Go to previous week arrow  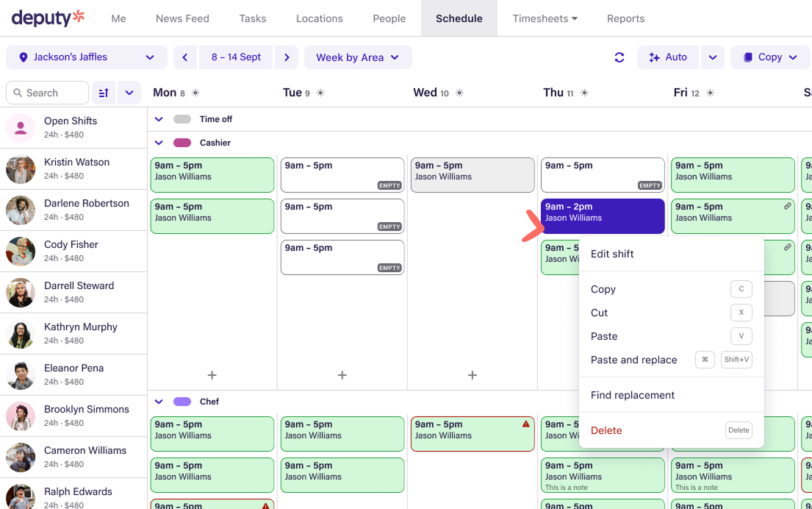point(185,57)
